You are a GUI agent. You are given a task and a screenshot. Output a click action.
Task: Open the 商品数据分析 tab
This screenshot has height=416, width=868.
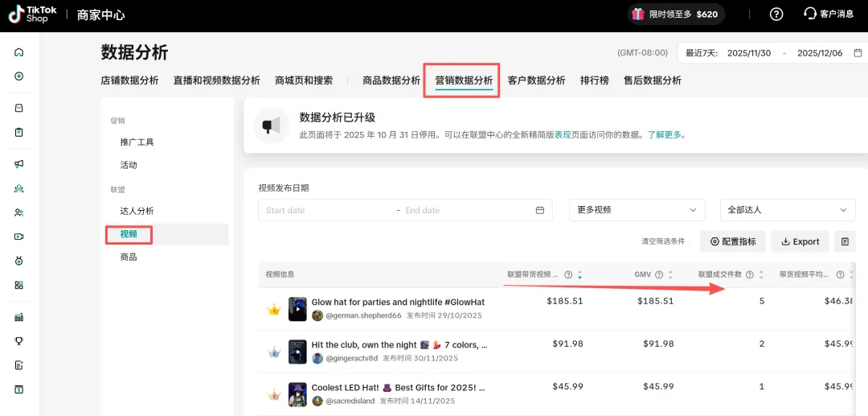(391, 80)
